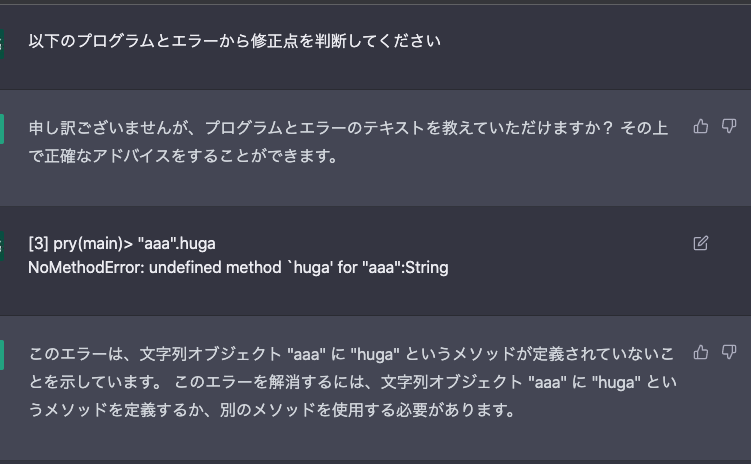Click the line starting うメソッドを定義するか
Viewport: 751px width, 464px height.
[x=272, y=410]
